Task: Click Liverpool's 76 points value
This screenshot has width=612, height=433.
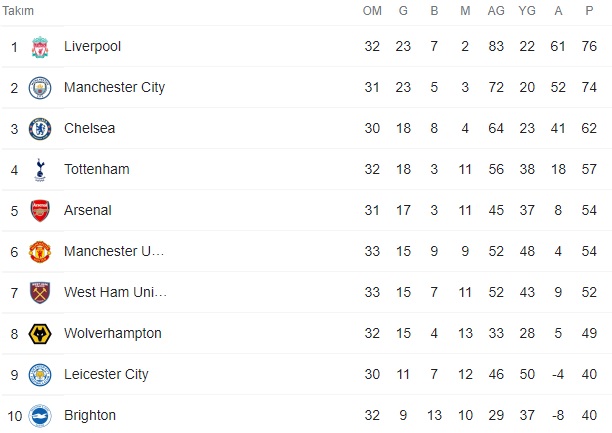Action: 591,47
